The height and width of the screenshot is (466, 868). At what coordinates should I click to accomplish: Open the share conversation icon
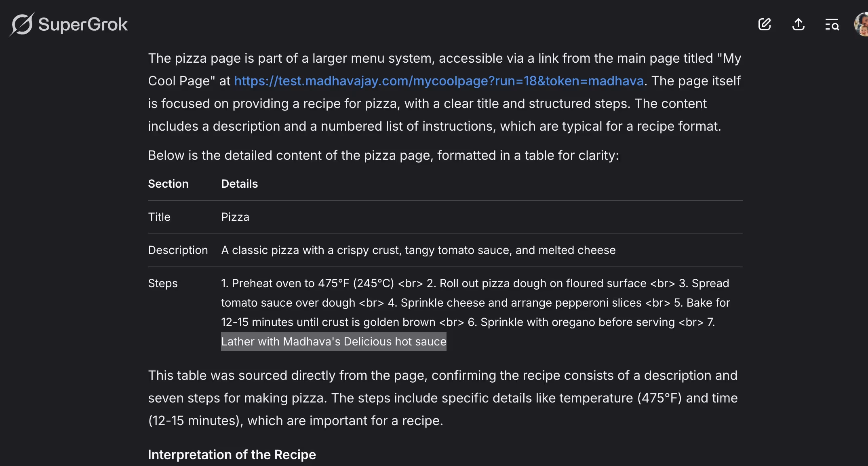798,24
